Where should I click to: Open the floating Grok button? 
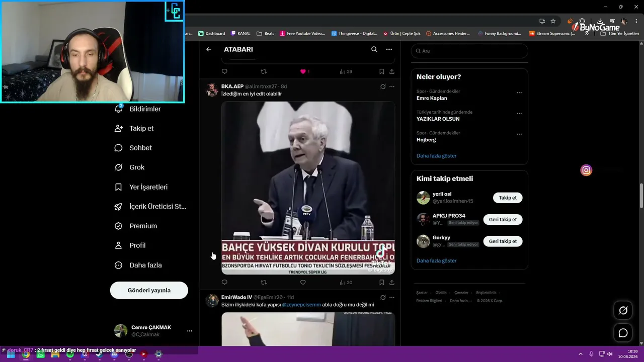click(623, 311)
